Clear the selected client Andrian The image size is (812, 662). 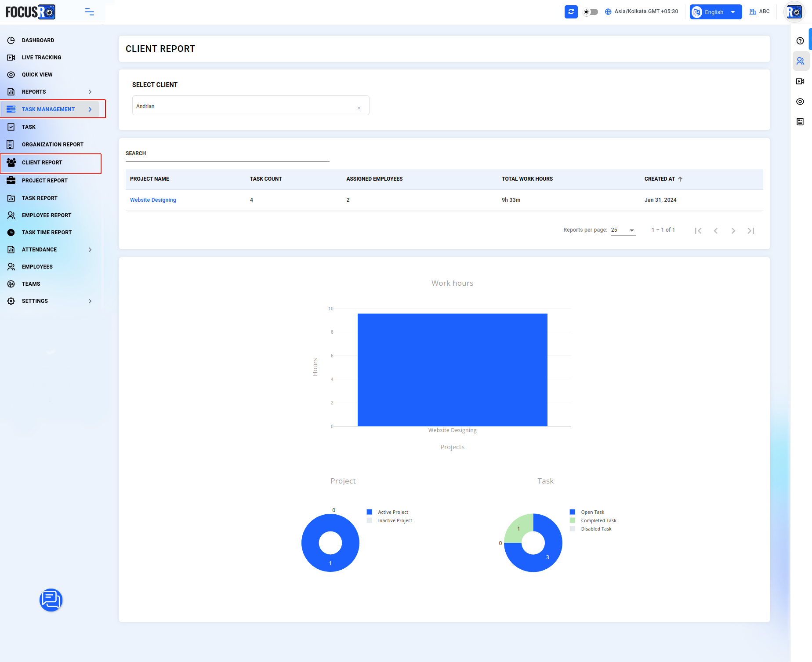point(359,108)
